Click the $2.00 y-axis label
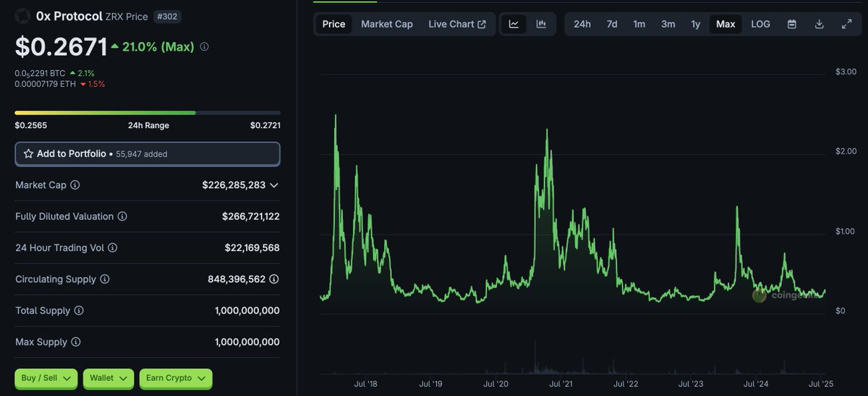This screenshot has height=396, width=868. point(846,151)
